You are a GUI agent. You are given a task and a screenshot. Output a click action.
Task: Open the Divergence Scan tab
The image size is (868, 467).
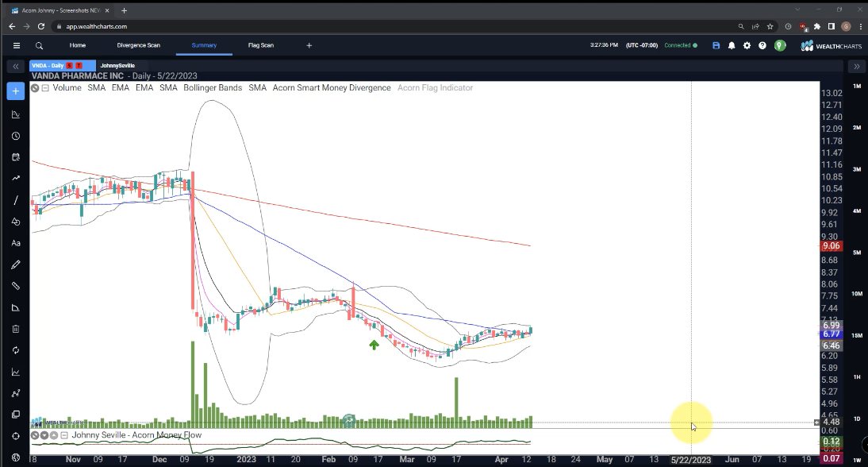pyautogui.click(x=138, y=45)
